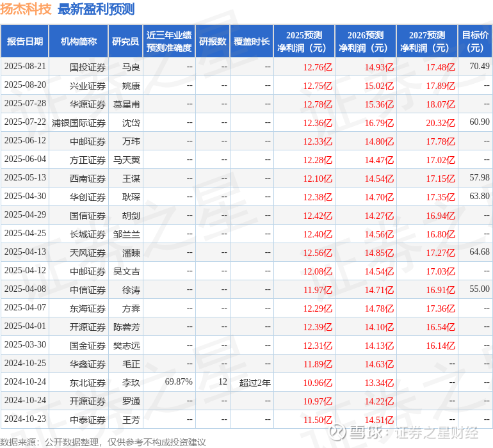Select the 东海证券 institution cell
493x448 pixels.
tap(79, 308)
